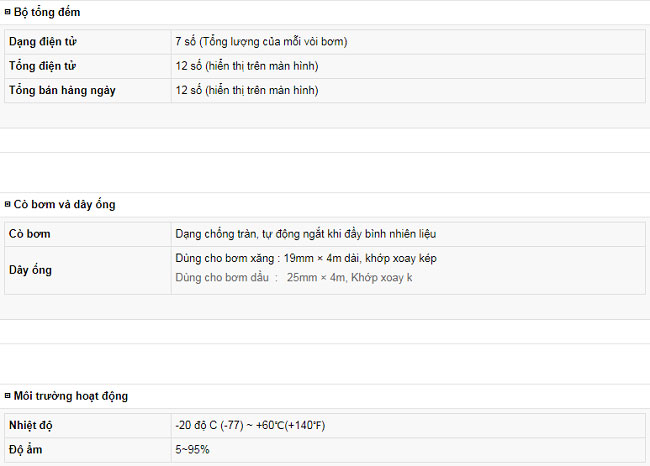Click the 12 số value beside Tổng điện tử
The height and width of the screenshot is (466, 650).
point(247,66)
